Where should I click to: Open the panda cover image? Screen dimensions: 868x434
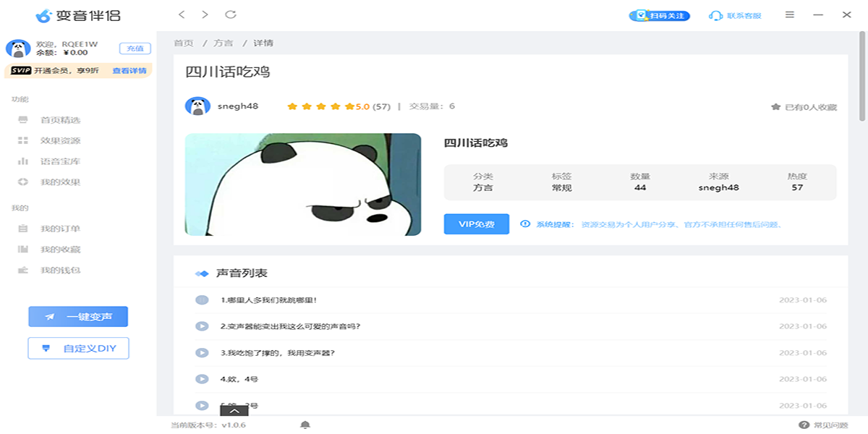pos(303,184)
